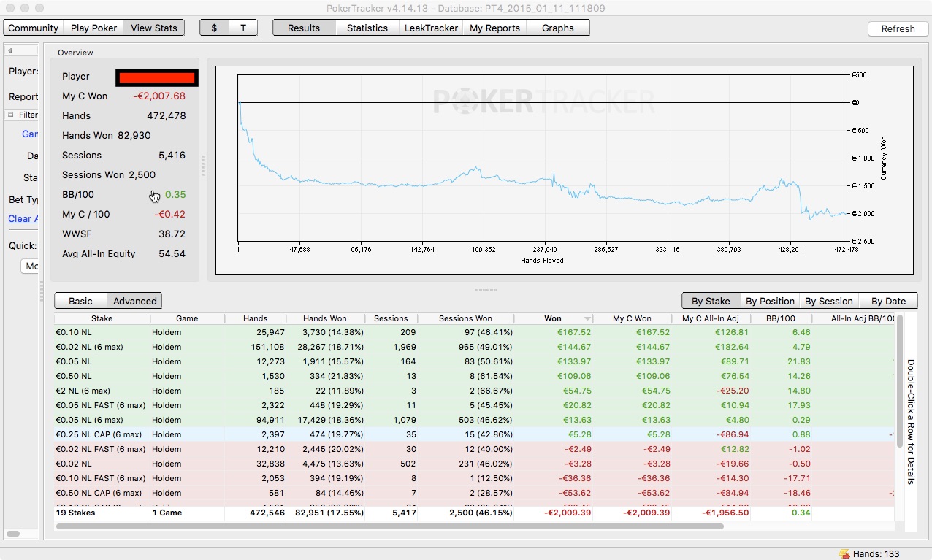Sort by BB/100 column header
The image size is (932, 560).
(x=782, y=318)
